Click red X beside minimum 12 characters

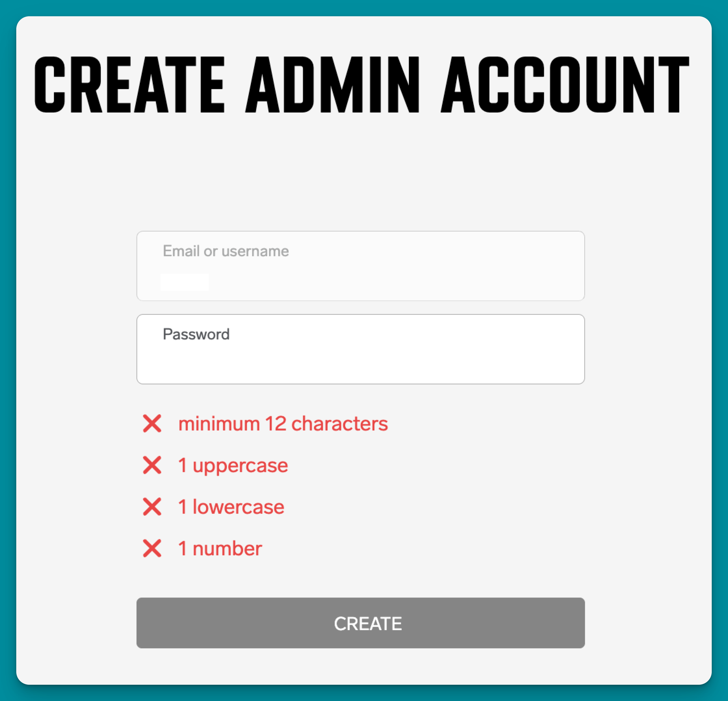point(152,424)
